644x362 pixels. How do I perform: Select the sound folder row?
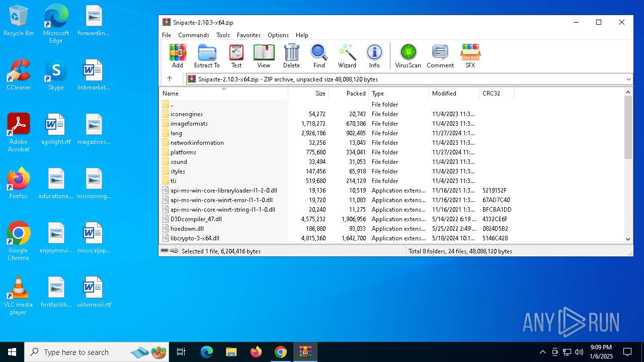(x=337, y=162)
